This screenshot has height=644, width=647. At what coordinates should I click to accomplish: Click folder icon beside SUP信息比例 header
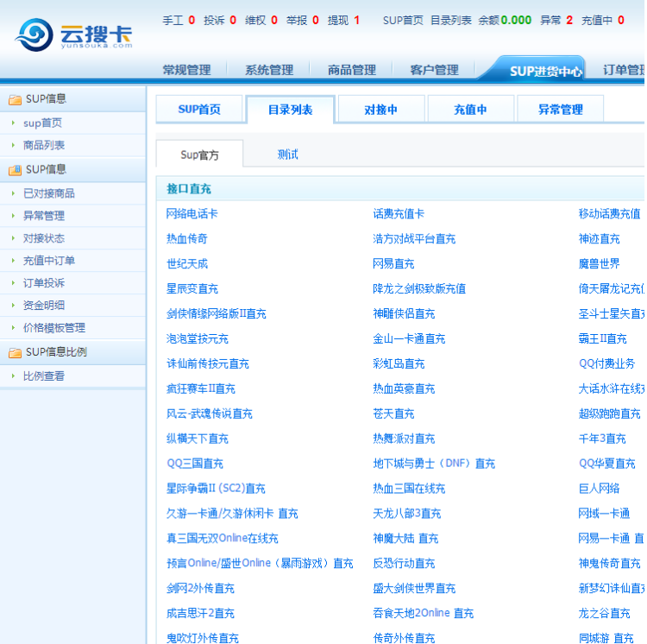(15, 352)
